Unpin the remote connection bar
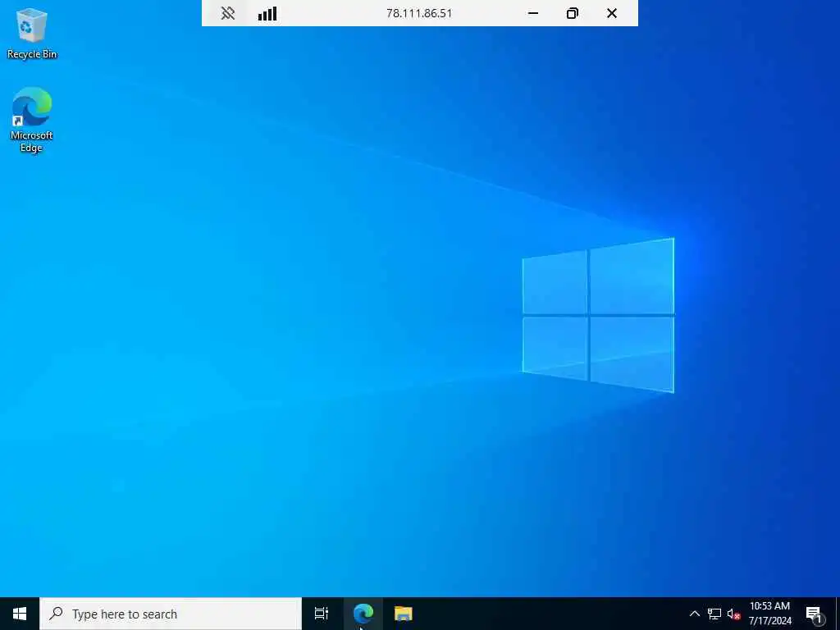 [228, 13]
